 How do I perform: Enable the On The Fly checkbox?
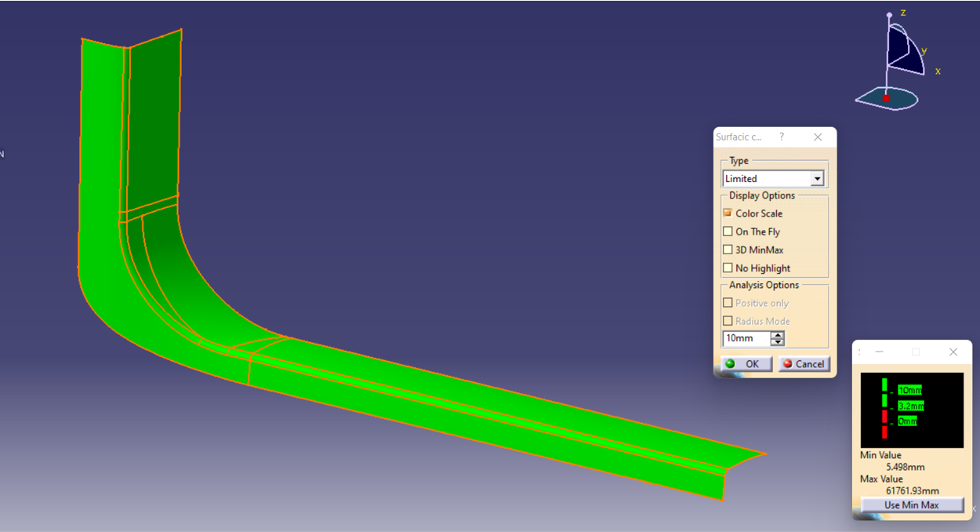[728, 231]
